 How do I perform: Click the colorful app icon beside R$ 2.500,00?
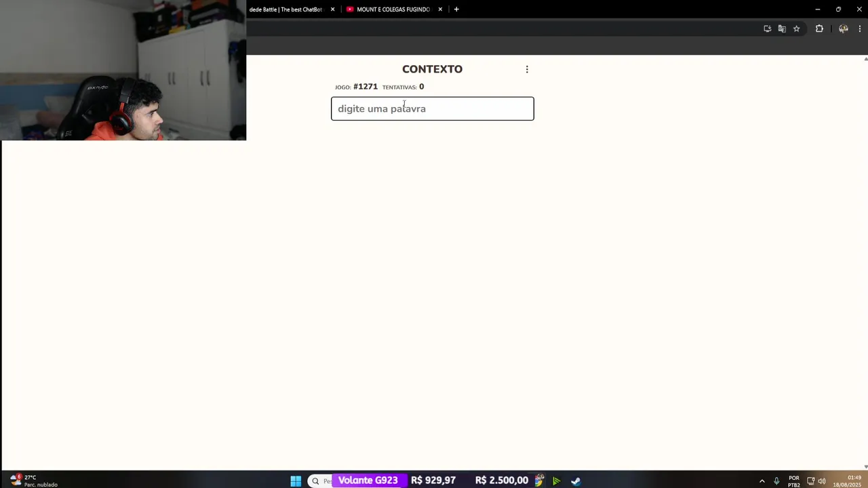click(539, 481)
